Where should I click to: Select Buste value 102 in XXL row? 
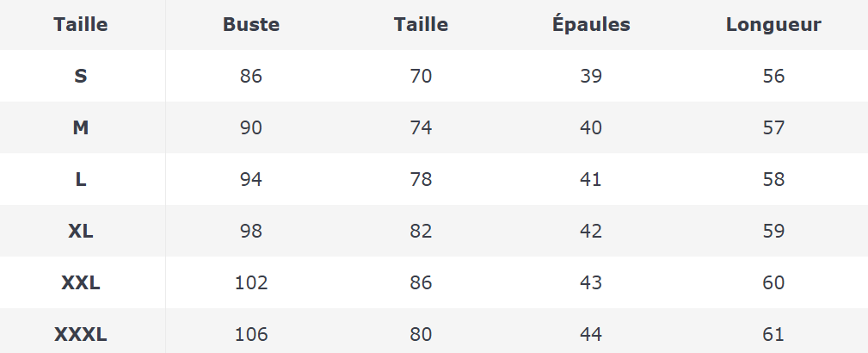coord(251,282)
